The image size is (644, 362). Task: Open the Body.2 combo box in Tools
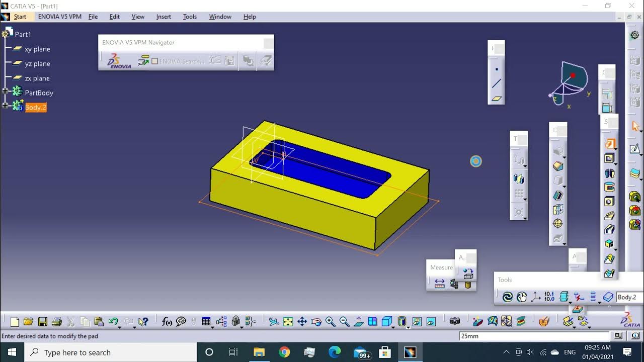[x=629, y=297]
